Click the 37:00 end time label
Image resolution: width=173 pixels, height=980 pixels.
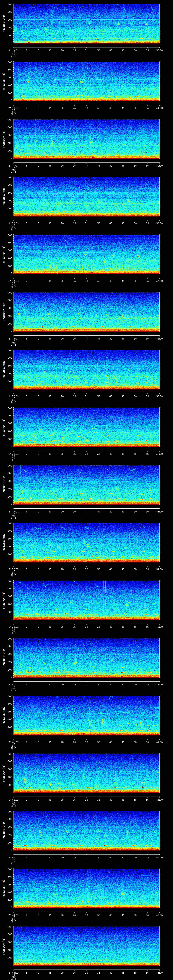click(160, 454)
